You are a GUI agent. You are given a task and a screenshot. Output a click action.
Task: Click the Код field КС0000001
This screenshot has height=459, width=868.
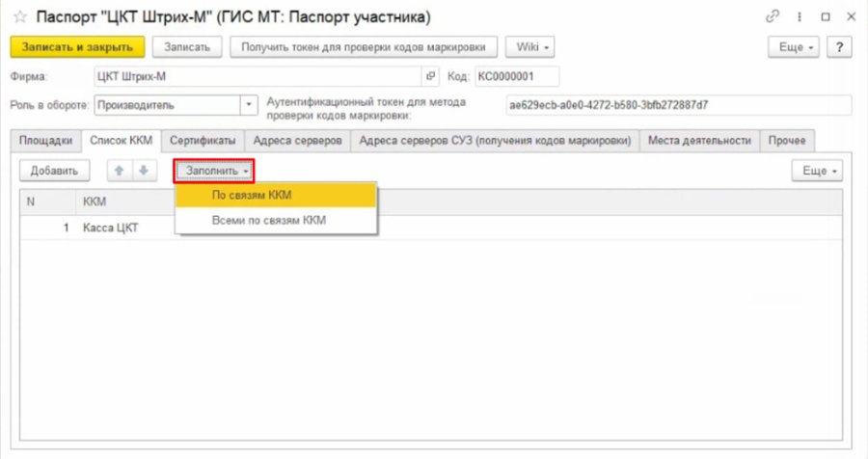pyautogui.click(x=517, y=76)
